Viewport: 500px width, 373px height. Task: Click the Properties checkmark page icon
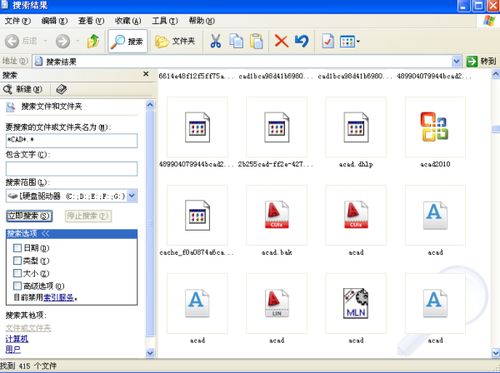pos(328,41)
